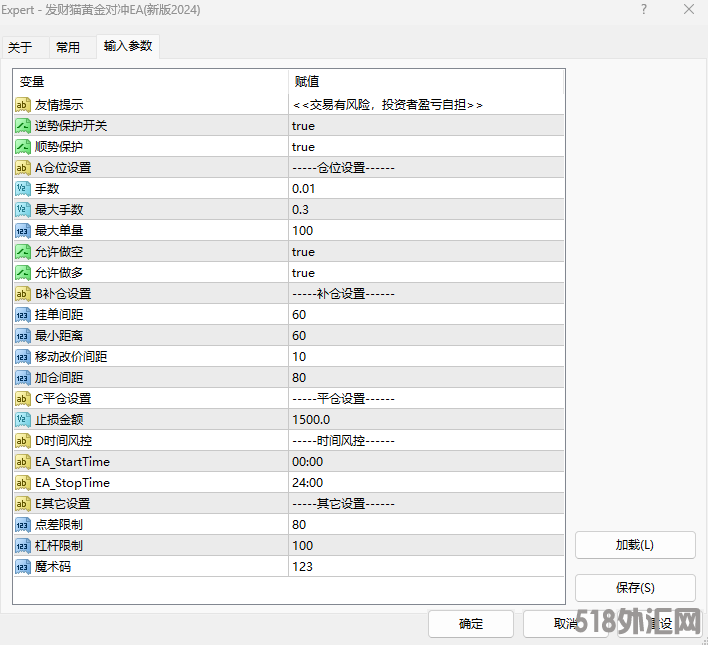The image size is (708, 645).
Task: Click the integer icon beside 移动改价间距
Action: 23,357
